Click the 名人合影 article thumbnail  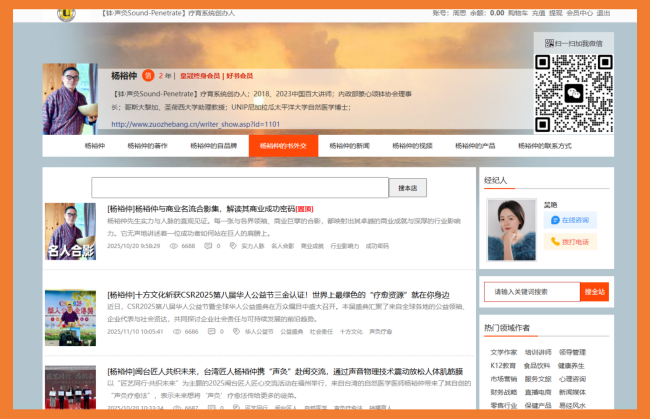coord(70,232)
